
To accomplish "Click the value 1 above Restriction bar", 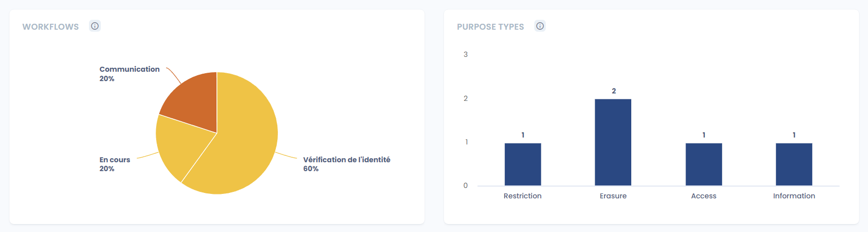I will tap(523, 135).
